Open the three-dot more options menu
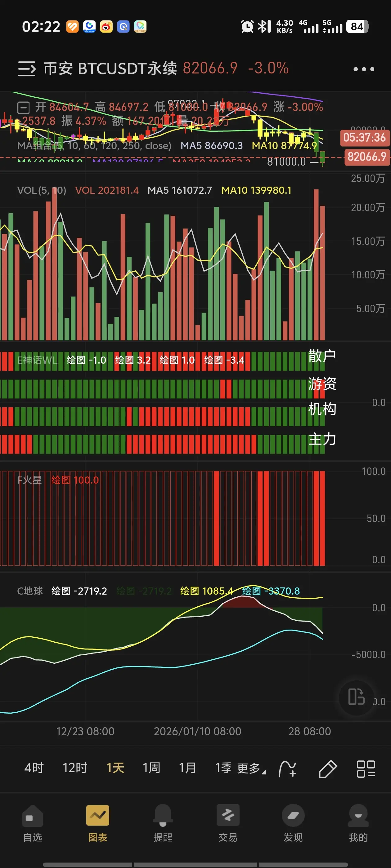 coord(364,69)
